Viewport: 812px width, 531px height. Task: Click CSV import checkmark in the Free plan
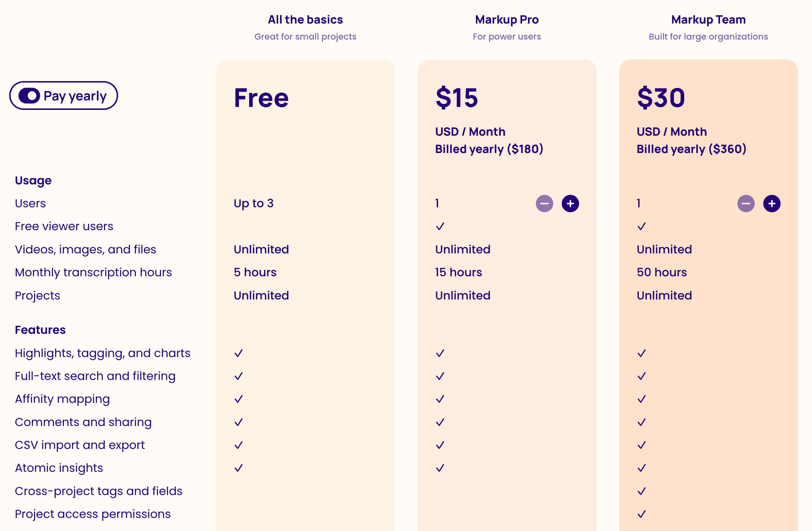[238, 445]
